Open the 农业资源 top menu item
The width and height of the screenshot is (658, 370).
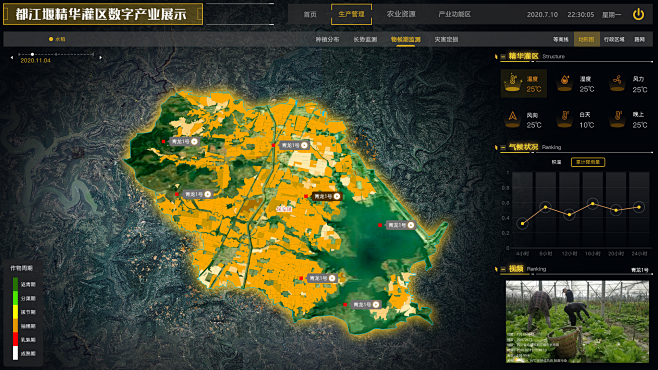(x=401, y=14)
